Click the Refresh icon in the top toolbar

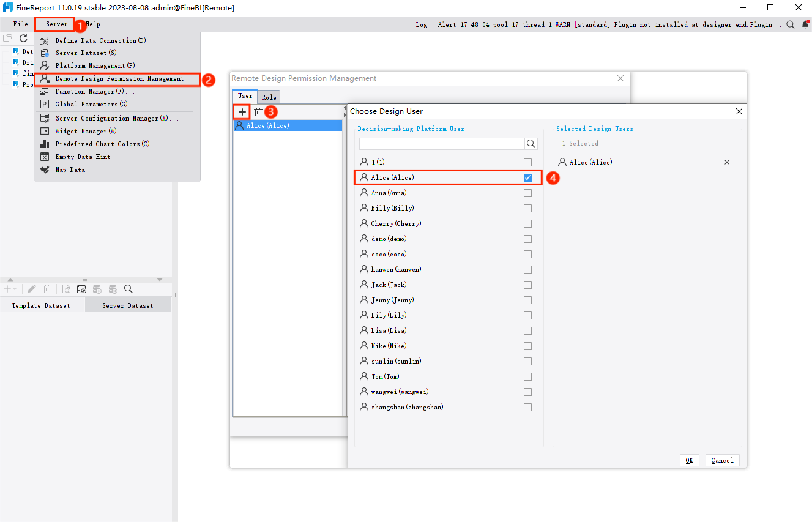(x=23, y=37)
